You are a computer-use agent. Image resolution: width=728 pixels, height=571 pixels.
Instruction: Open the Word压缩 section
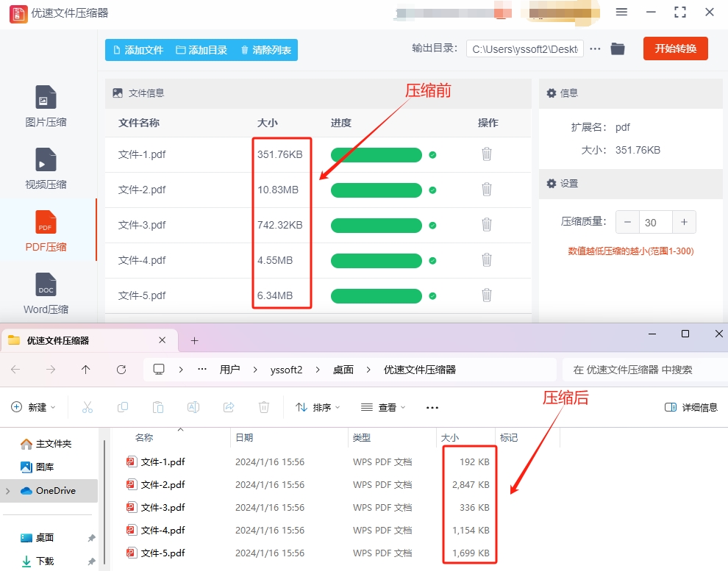click(x=46, y=294)
